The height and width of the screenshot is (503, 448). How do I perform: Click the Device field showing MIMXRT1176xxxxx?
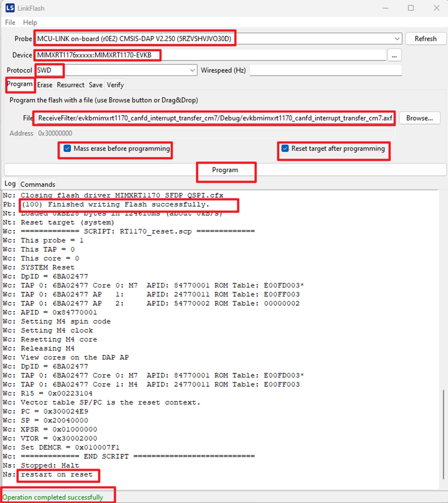[x=210, y=55]
